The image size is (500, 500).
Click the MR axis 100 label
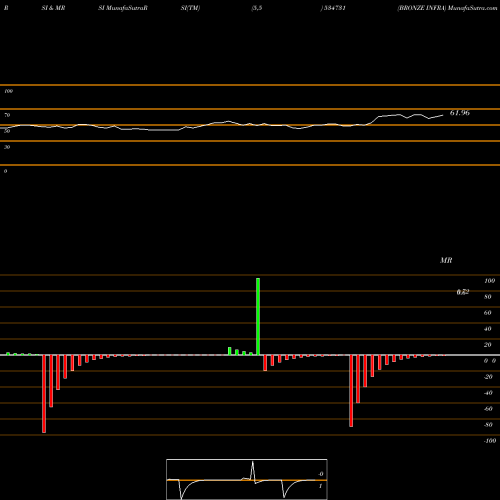490,281
